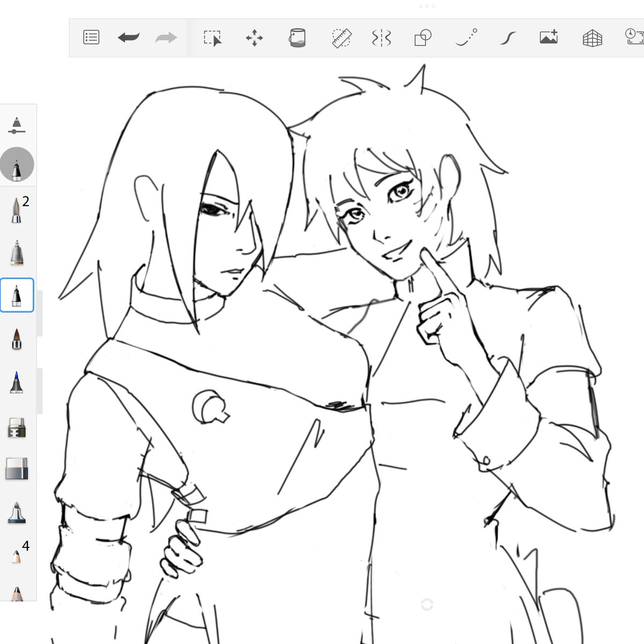This screenshot has width=644, height=644.
Task: Tap the current brush circular preview
Action: [x=17, y=164]
